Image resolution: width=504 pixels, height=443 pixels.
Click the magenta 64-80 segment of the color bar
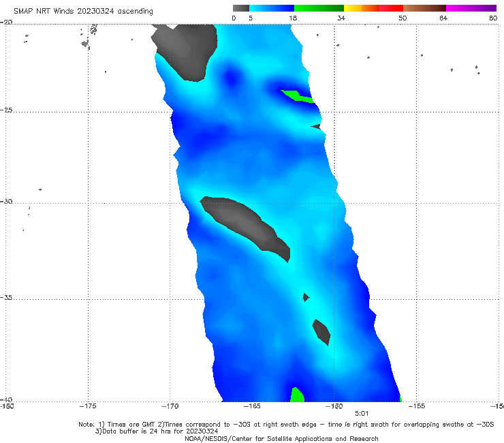click(x=471, y=8)
